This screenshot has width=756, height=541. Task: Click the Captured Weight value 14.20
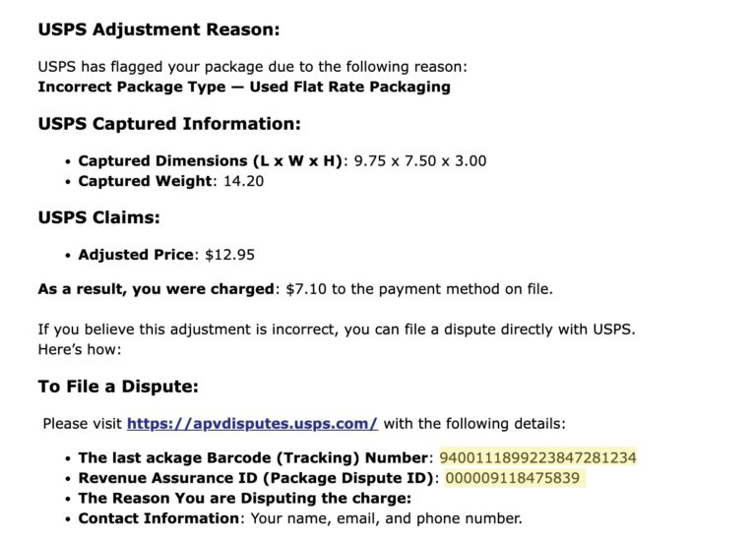coord(244,181)
